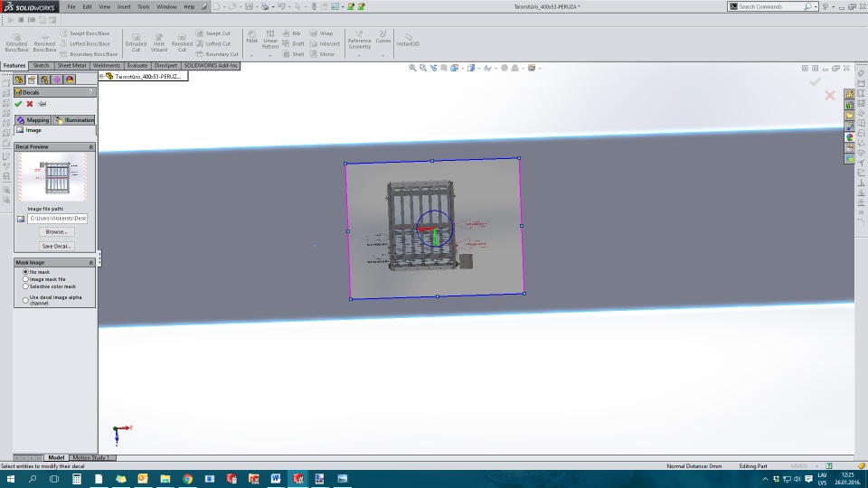The image size is (868, 488).
Task: Collapse the Mask Image section
Action: [x=90, y=263]
